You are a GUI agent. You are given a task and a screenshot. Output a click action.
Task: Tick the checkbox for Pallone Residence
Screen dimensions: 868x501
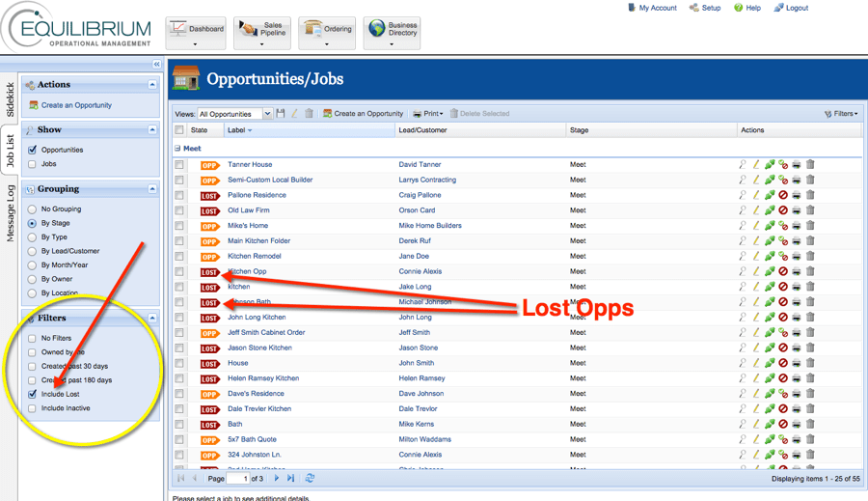(179, 195)
